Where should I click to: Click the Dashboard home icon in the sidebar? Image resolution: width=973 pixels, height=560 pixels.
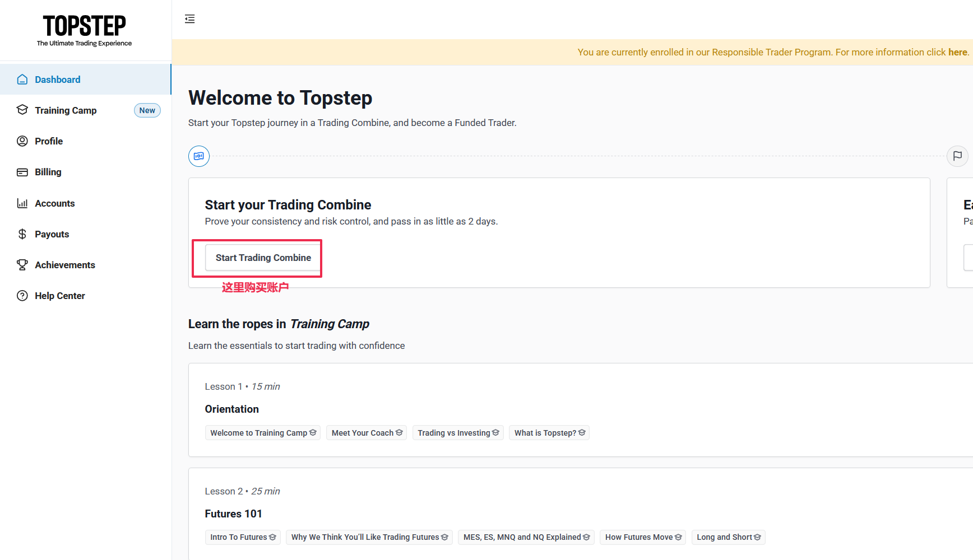(22, 80)
